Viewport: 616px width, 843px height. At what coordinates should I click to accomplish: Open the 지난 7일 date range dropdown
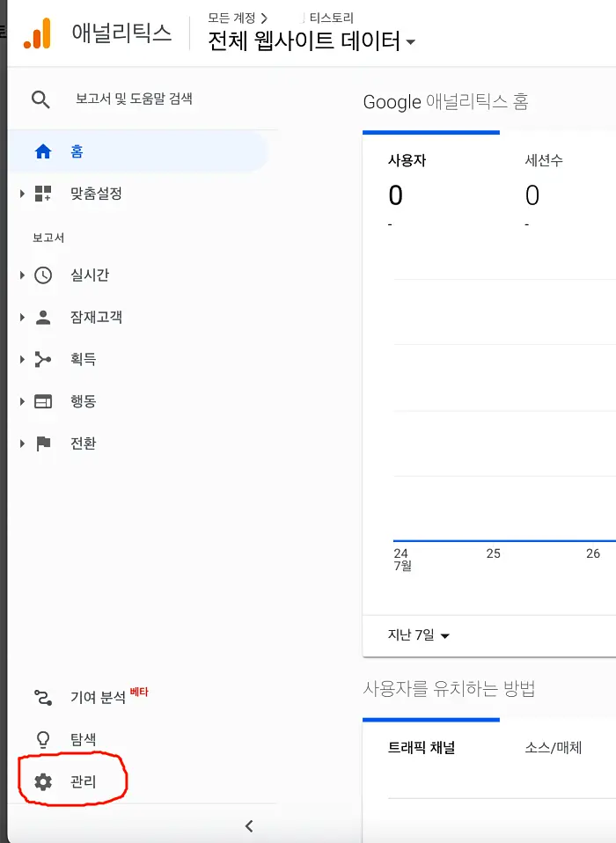[x=419, y=635]
